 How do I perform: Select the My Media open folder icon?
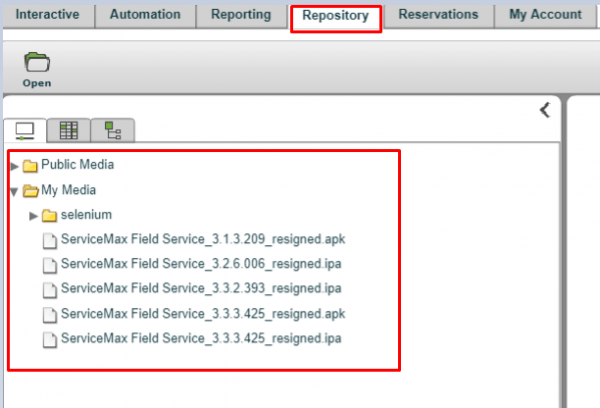(x=30, y=191)
